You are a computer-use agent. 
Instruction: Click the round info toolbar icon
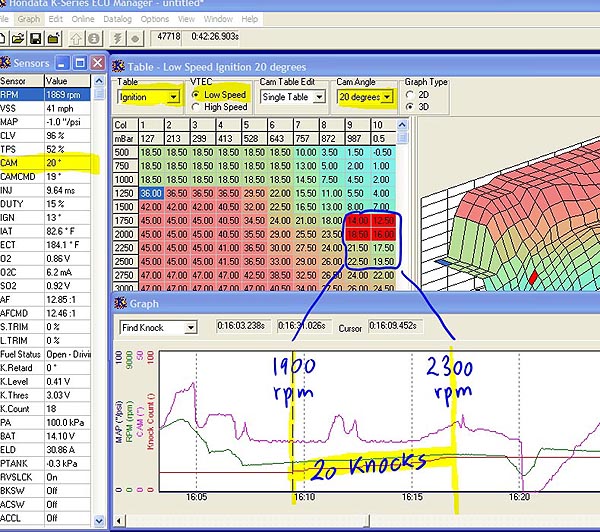click(x=94, y=38)
